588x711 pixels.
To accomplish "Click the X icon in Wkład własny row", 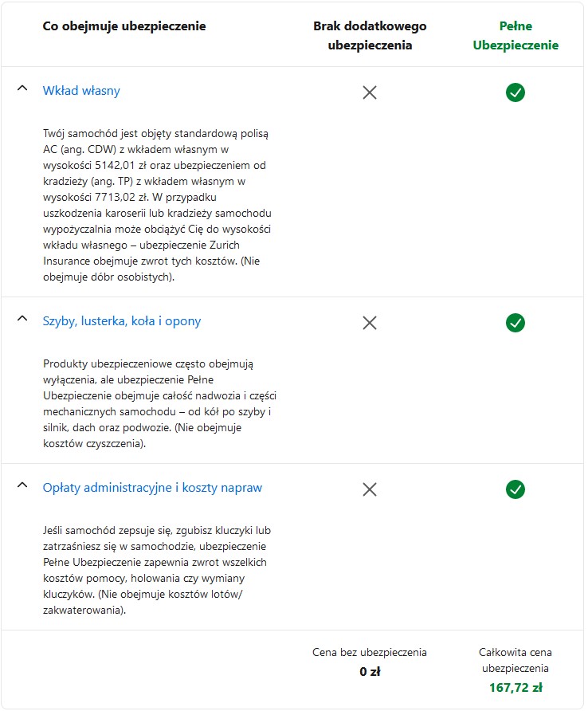I will click(x=370, y=92).
